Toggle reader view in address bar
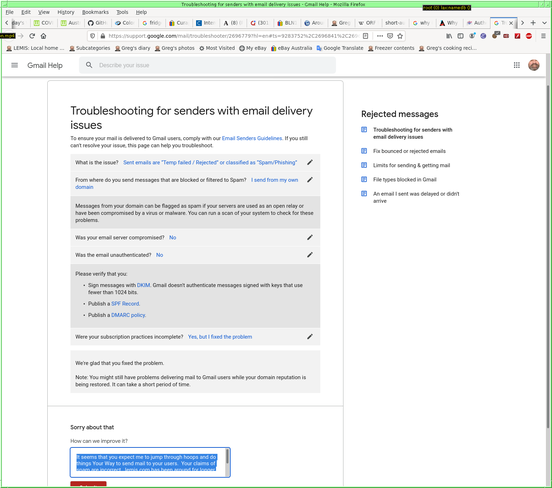 (365, 36)
